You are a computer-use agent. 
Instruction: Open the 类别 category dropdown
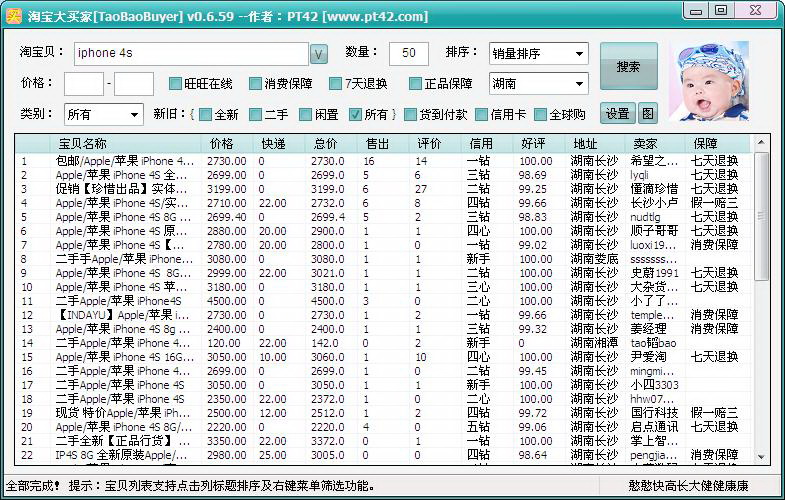click(x=104, y=114)
